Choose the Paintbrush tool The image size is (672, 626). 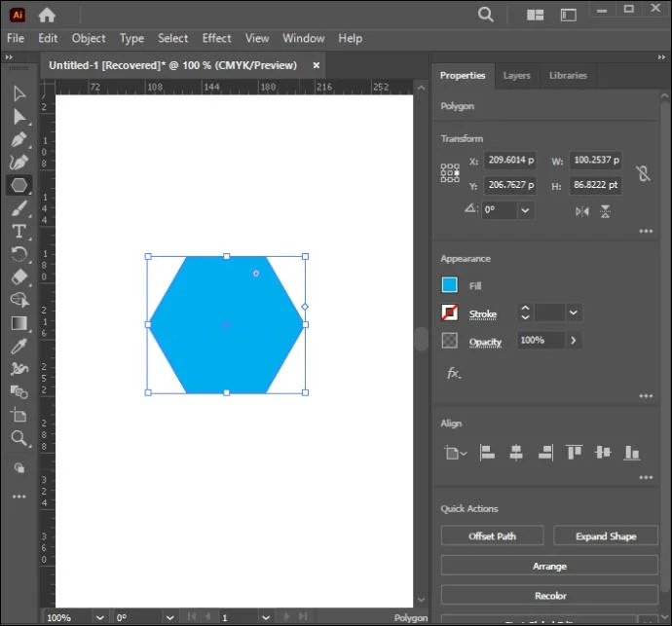[19, 208]
